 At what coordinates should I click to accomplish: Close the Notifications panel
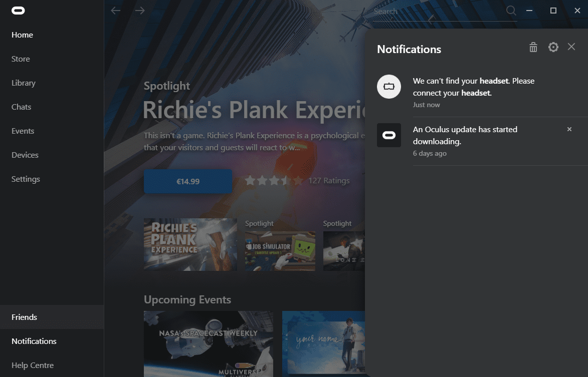[571, 47]
